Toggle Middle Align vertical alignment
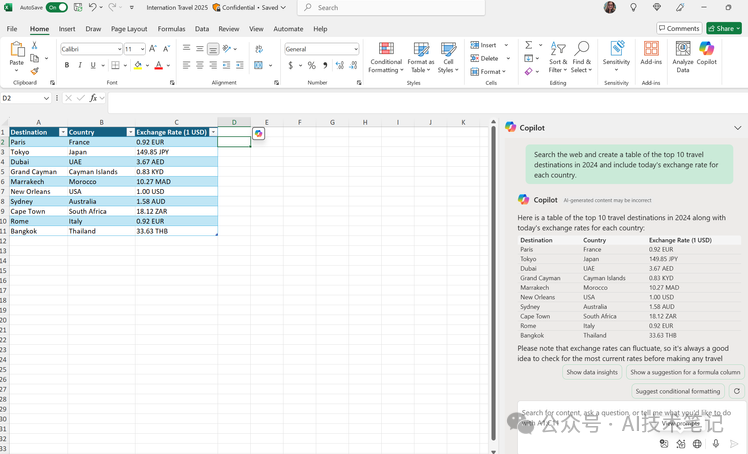The image size is (748, 454). tap(200, 49)
